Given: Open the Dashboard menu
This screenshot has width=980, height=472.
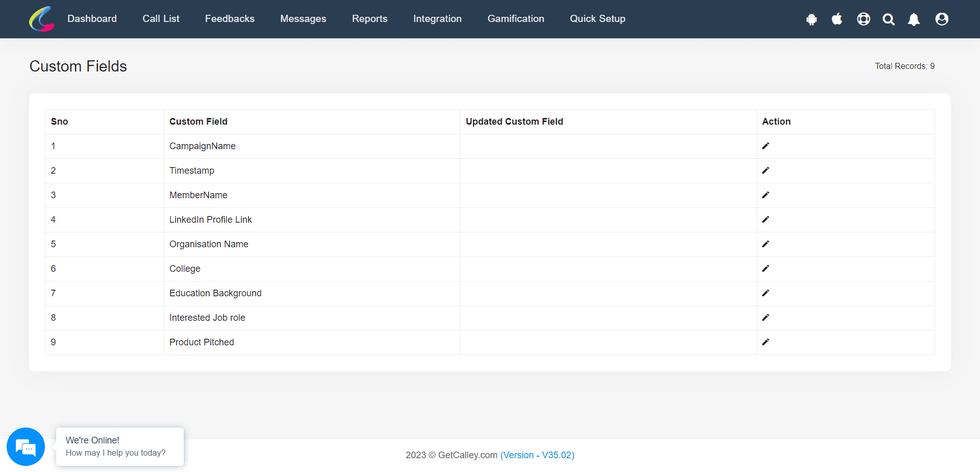Looking at the screenshot, I should click(92, 19).
